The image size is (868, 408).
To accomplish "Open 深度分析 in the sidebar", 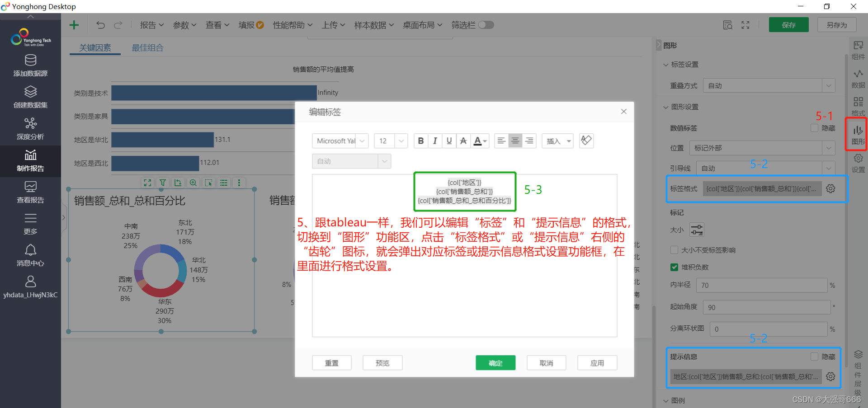I will click(x=30, y=129).
